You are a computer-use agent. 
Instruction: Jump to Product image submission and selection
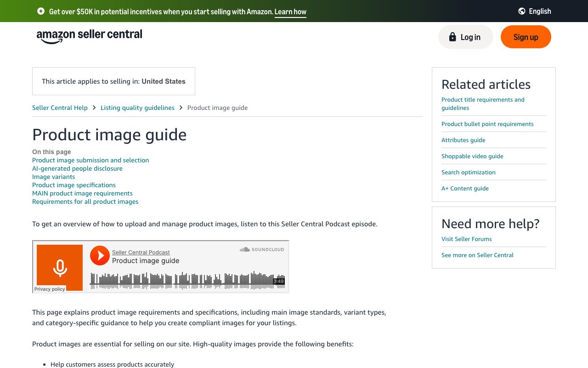pyautogui.click(x=90, y=160)
